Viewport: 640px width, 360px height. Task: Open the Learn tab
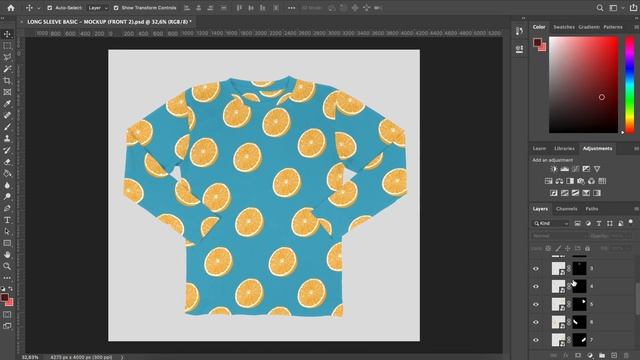click(x=539, y=149)
